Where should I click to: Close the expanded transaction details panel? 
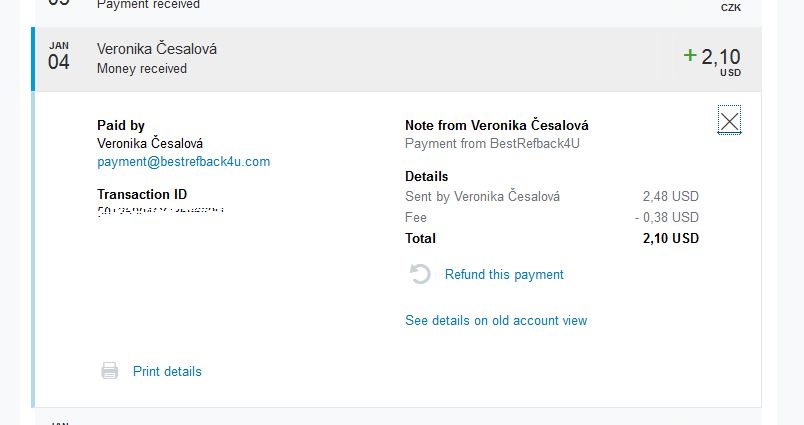pos(729,121)
